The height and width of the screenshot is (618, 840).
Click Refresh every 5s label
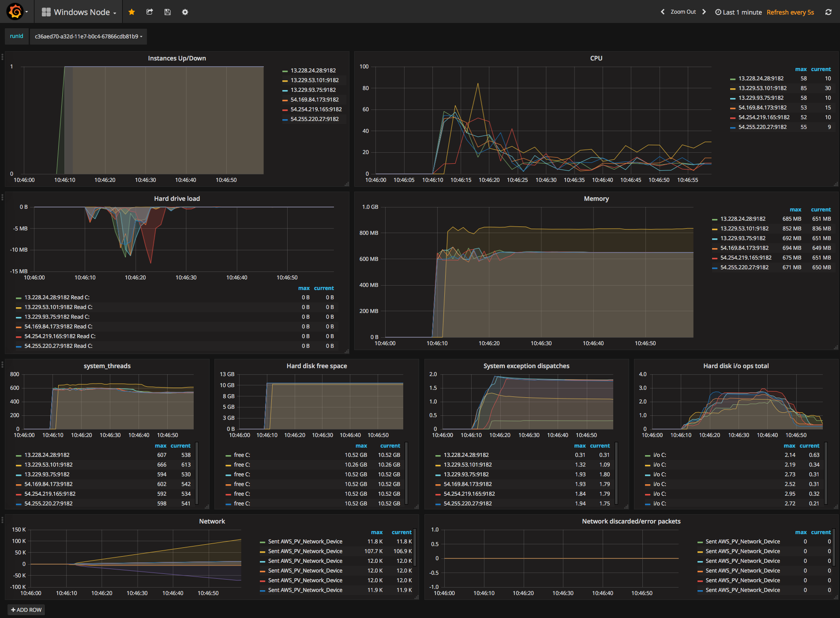790,12
